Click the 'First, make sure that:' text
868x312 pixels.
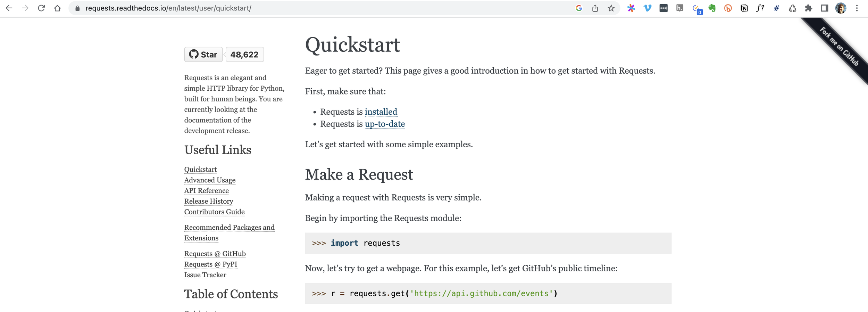click(345, 91)
